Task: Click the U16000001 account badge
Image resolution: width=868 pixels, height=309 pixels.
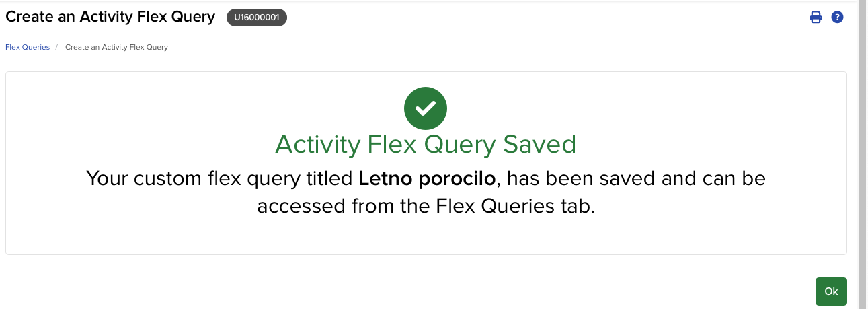Action: (257, 18)
